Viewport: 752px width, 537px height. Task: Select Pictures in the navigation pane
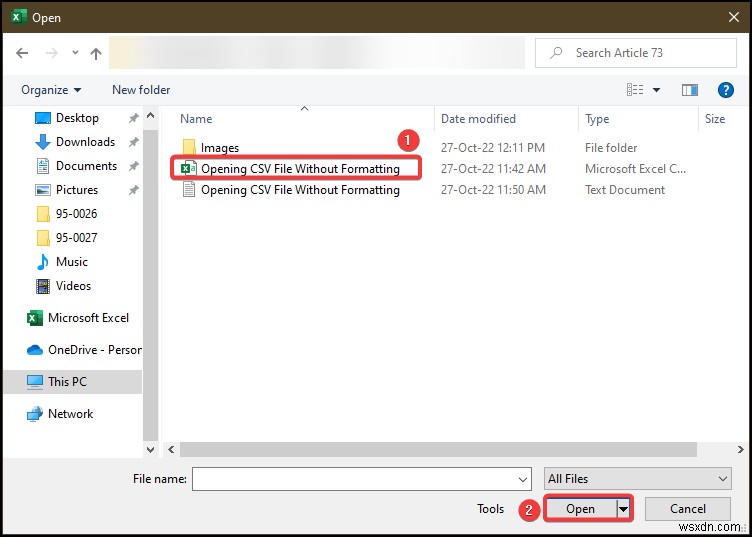coord(77,190)
